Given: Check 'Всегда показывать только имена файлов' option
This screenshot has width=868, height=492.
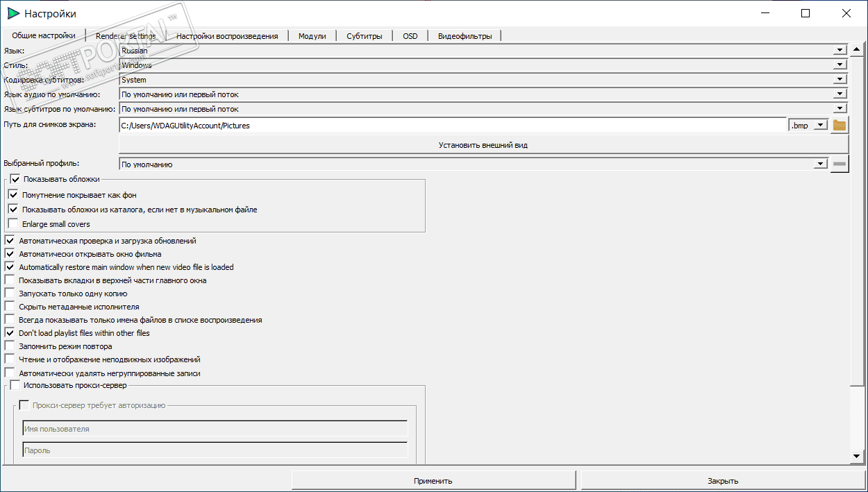Looking at the screenshot, I should click(10, 320).
